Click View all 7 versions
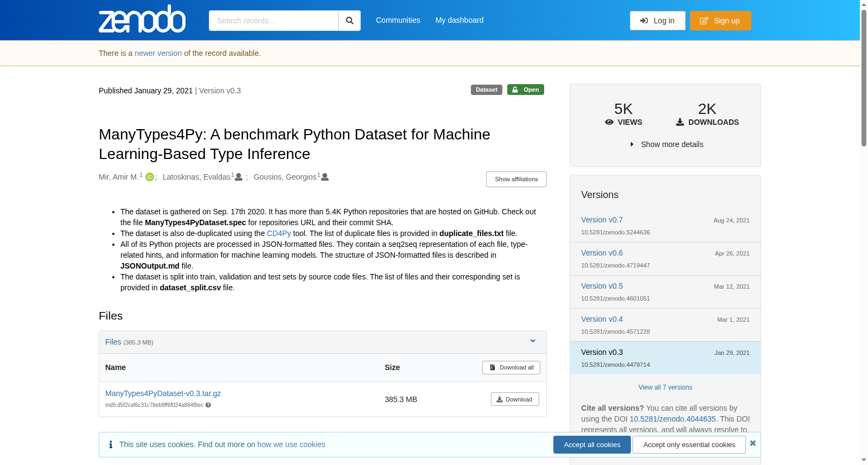This screenshot has height=465, width=868. pyautogui.click(x=665, y=387)
